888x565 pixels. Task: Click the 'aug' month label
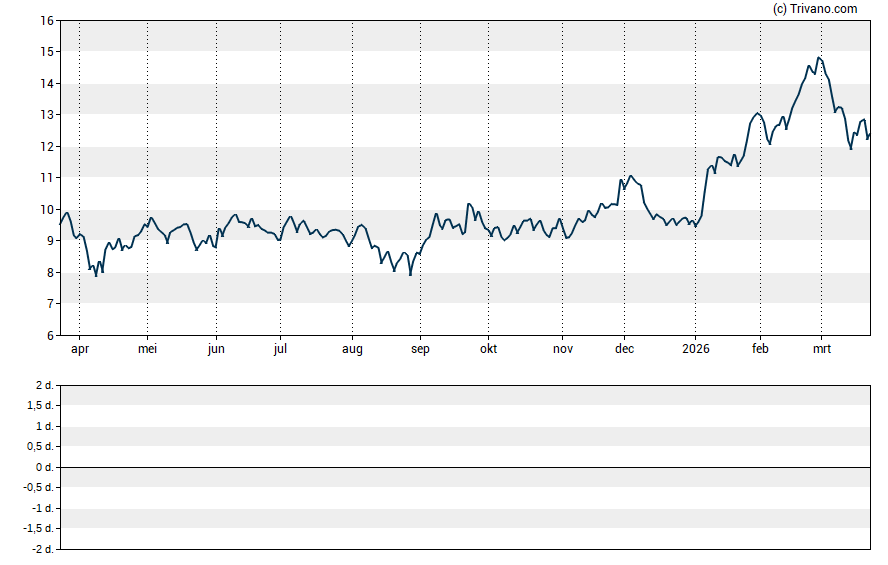tap(352, 349)
